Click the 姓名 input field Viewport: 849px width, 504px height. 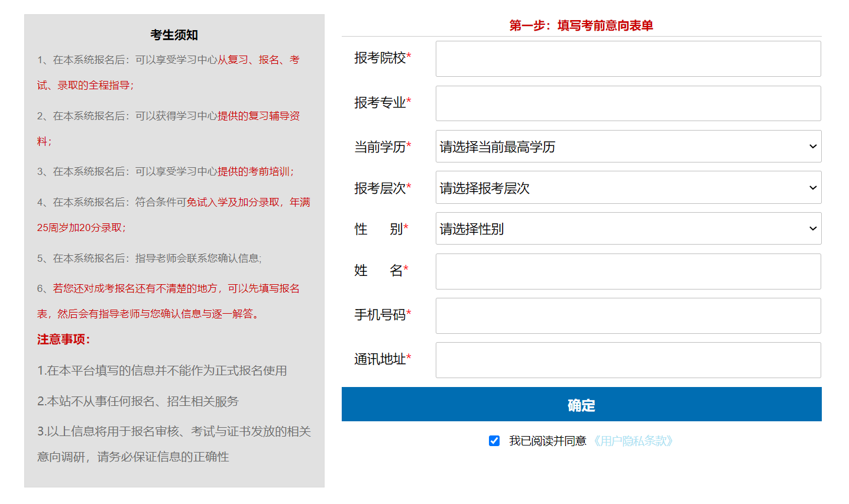pyautogui.click(x=628, y=271)
